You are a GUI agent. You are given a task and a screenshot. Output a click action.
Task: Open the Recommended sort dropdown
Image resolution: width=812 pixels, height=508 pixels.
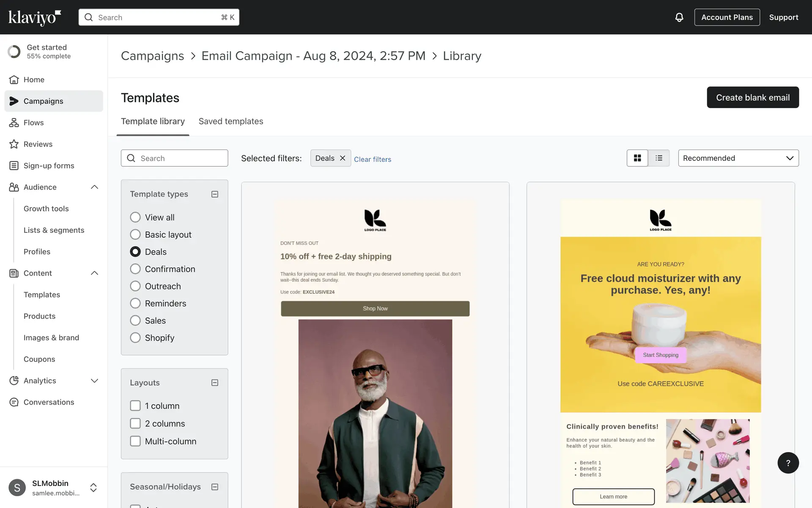pyautogui.click(x=738, y=158)
